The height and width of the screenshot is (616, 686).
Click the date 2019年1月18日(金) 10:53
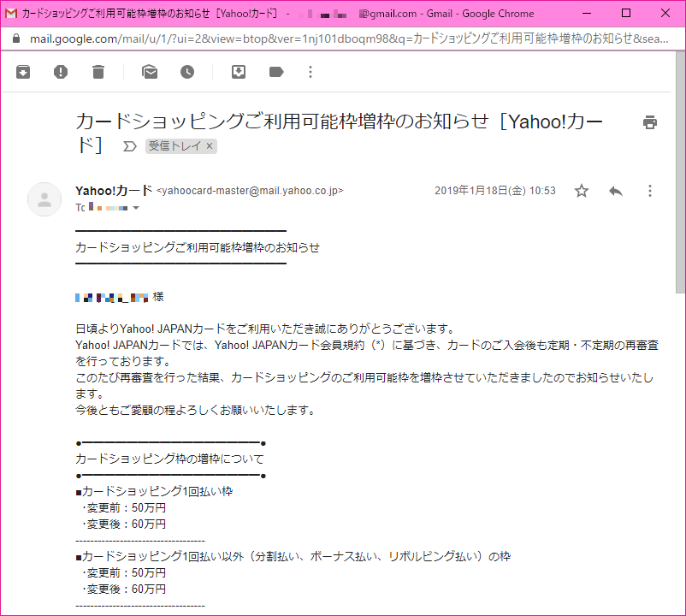tap(494, 191)
